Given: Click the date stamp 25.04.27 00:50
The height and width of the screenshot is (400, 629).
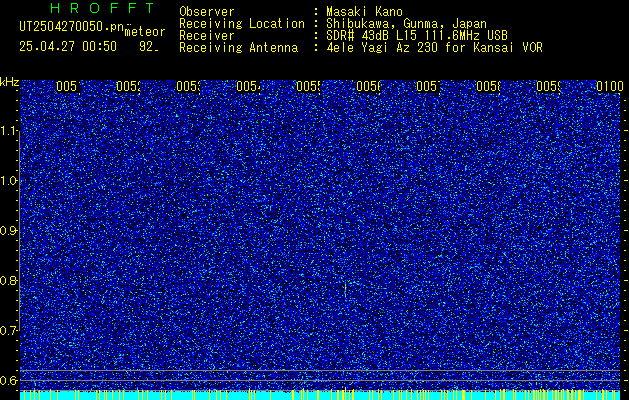Looking at the screenshot, I should click(x=68, y=47).
